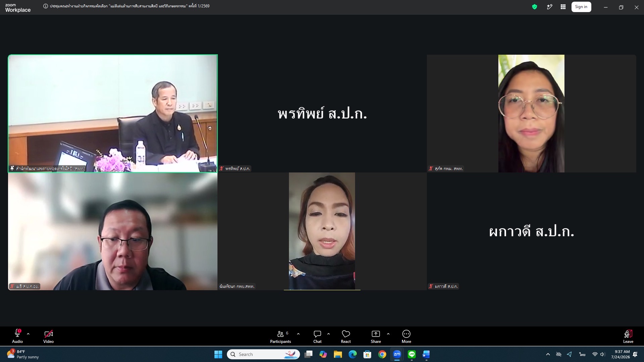The height and width of the screenshot is (362, 644).
Task: Show hidden system tray icons
Action: (x=548, y=354)
